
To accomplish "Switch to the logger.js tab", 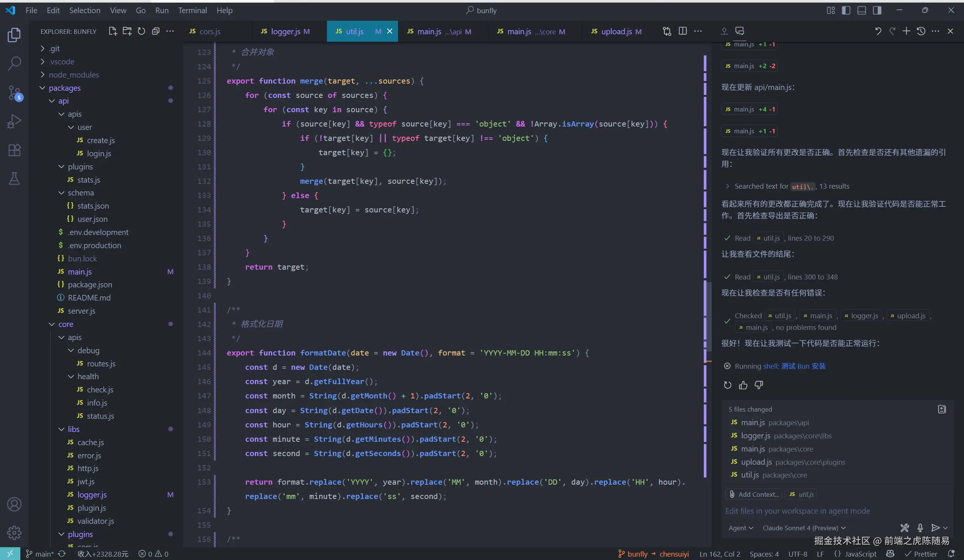I will click(285, 31).
